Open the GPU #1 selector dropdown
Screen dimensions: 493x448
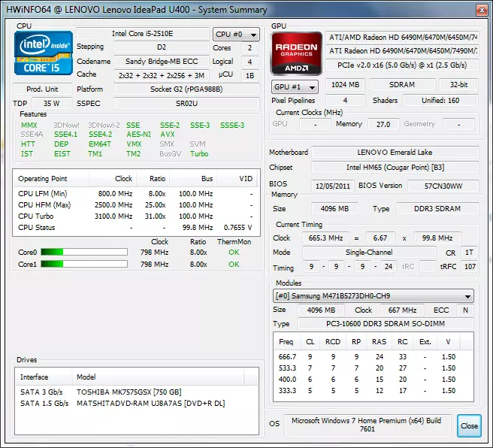pyautogui.click(x=295, y=87)
